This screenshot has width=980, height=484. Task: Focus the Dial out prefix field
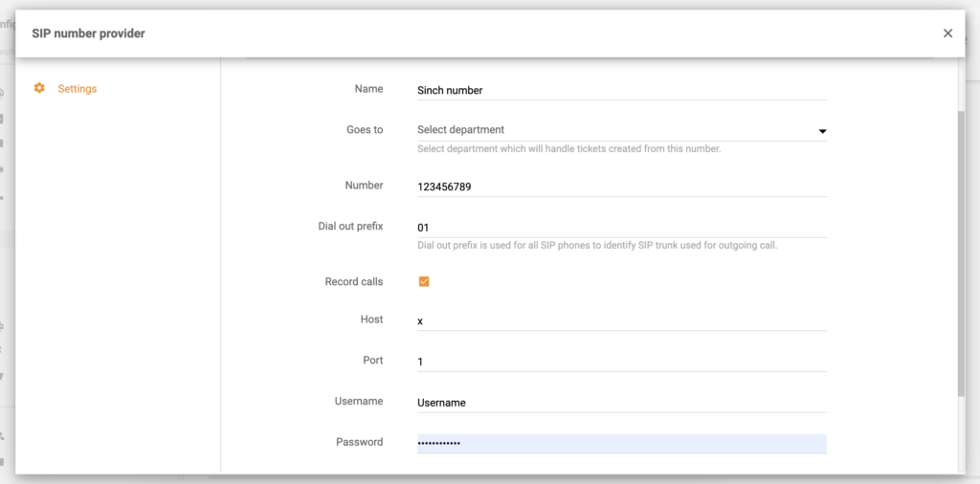coord(620,228)
